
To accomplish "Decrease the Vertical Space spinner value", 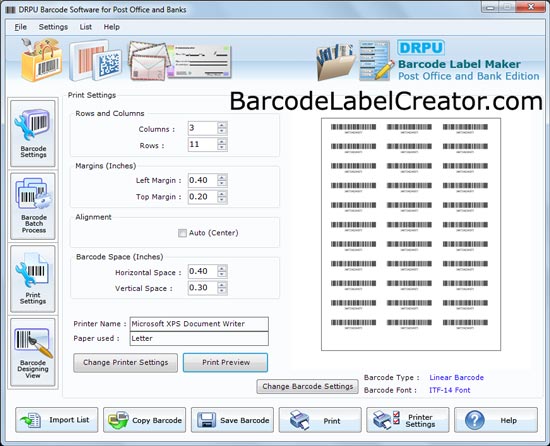I will pyautogui.click(x=222, y=291).
